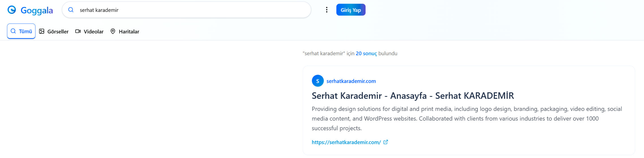
Task: Select the Tümü tab
Action: (21, 31)
